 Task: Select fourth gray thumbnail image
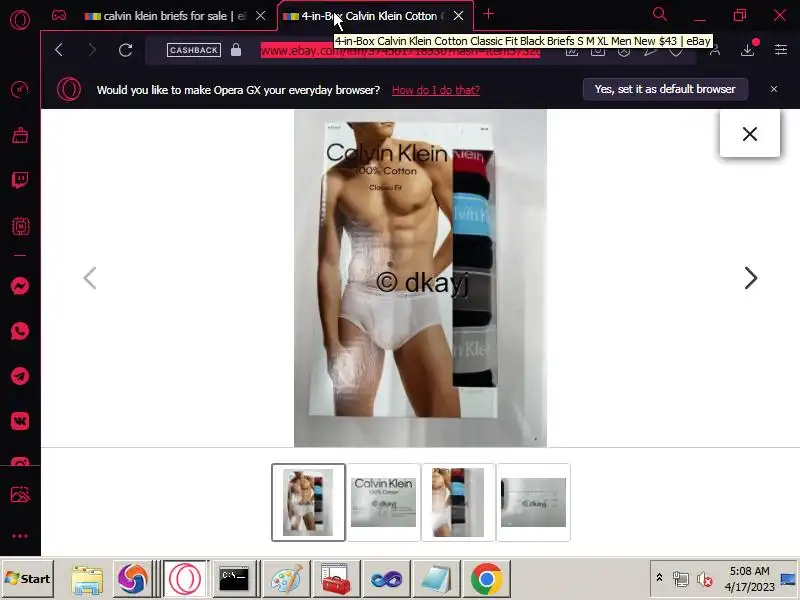click(533, 503)
